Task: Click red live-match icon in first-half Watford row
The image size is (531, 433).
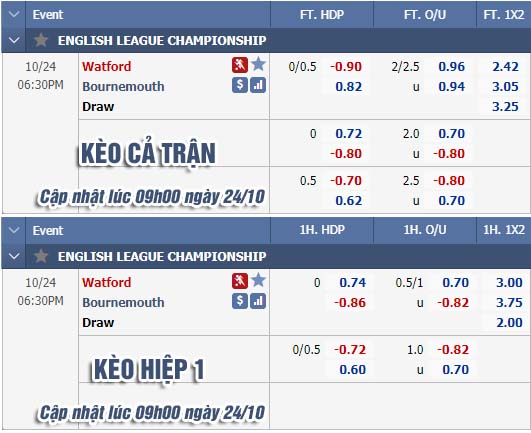Action: click(240, 281)
